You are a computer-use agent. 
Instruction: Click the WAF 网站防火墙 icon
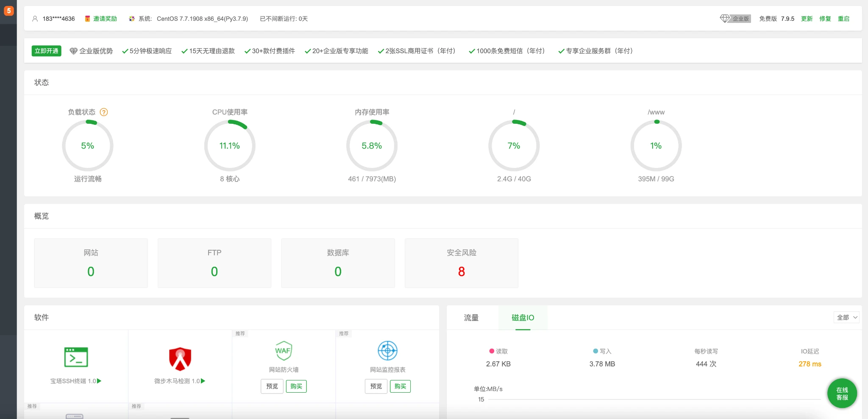284,351
